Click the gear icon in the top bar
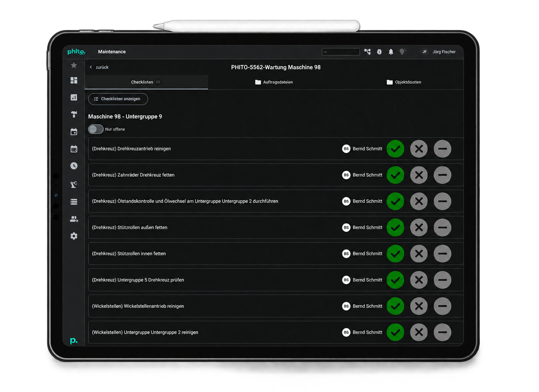Screen dimensions: 539x392 point(379,52)
